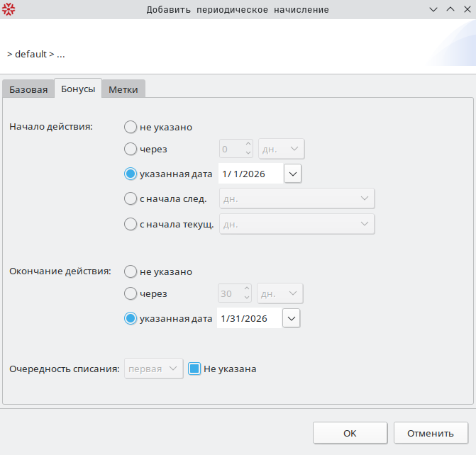Select 'через' radio under Начало действия

click(131, 149)
